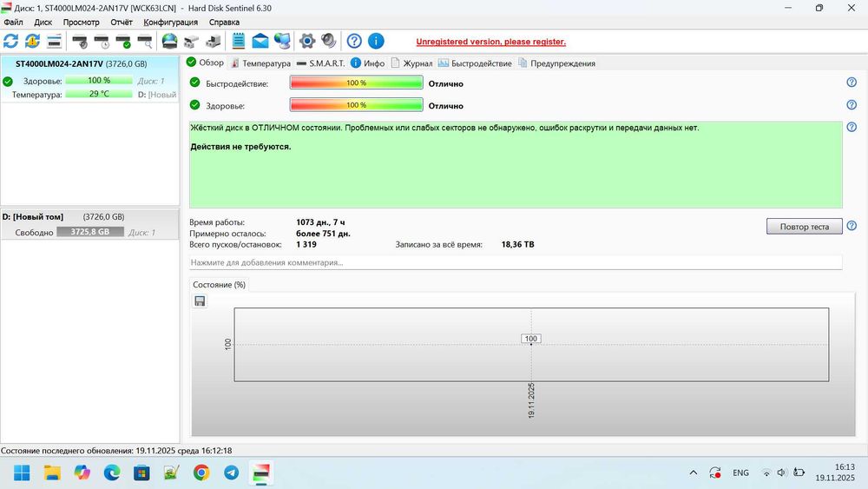The image size is (868, 489).
Task: Click the 1073 дн., 7 ч value
Action: [320, 222]
